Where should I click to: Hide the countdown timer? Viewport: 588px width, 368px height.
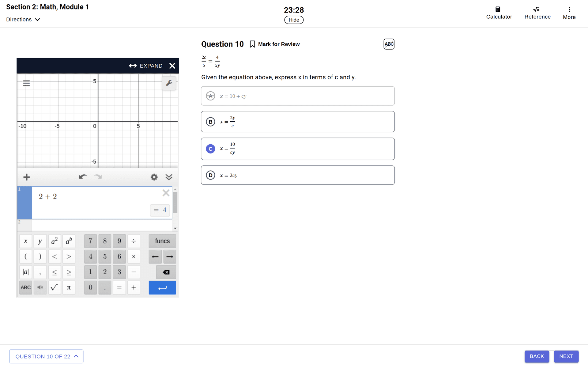[294, 20]
